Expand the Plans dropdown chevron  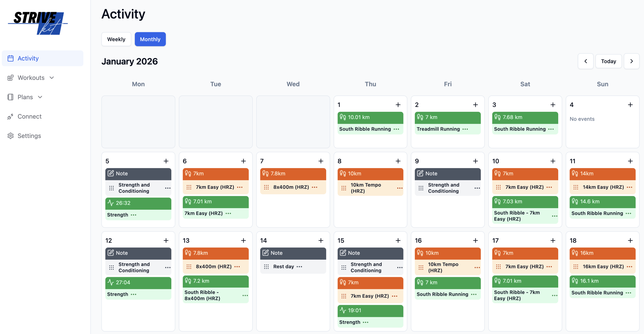point(40,97)
